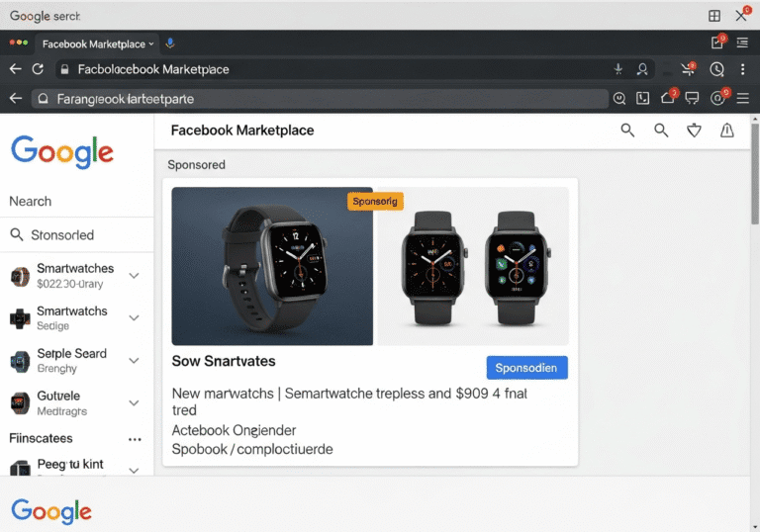Click the alert triangle icon in the Marketplace header
760x532 pixels.
tap(726, 130)
